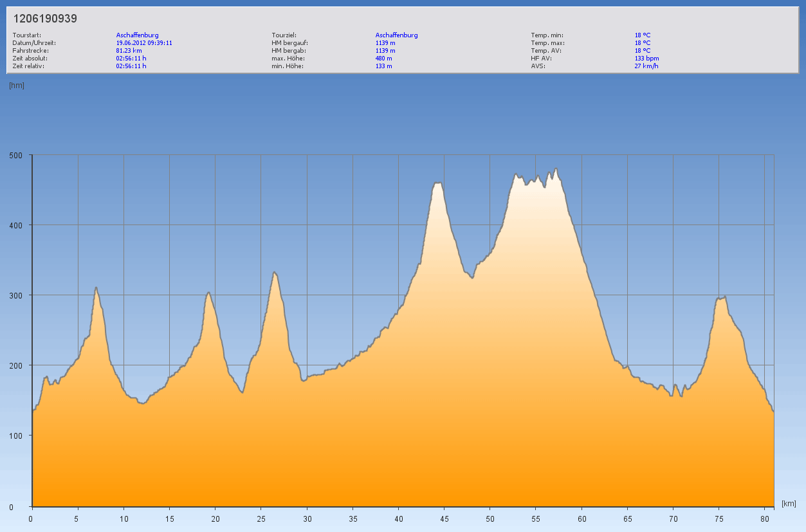
Task: Click the 500 tick on the elevation axis
Action: (16, 155)
